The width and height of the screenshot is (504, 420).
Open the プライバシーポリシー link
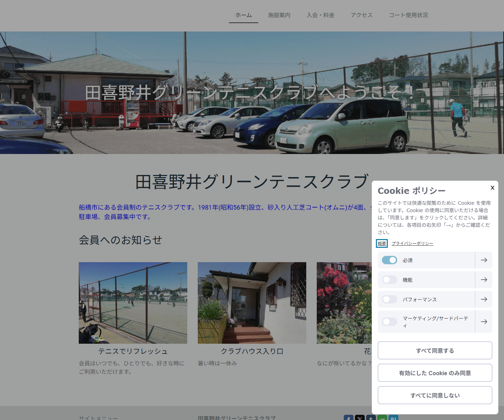(x=412, y=244)
